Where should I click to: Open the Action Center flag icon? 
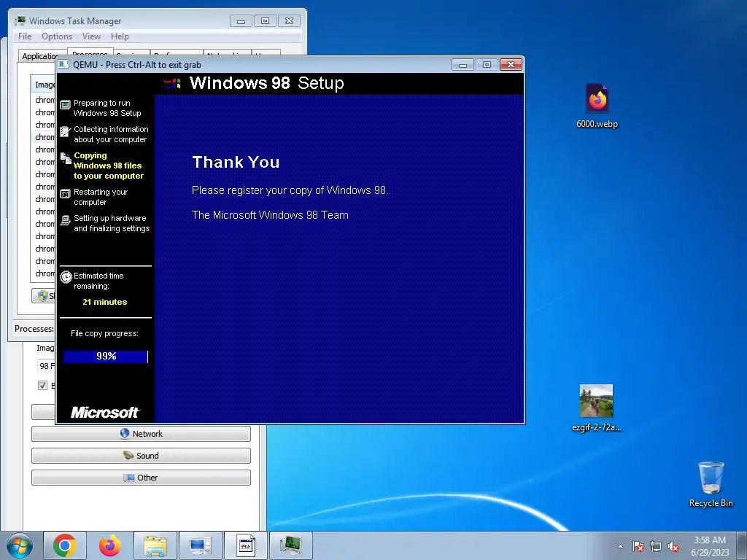tap(638, 546)
